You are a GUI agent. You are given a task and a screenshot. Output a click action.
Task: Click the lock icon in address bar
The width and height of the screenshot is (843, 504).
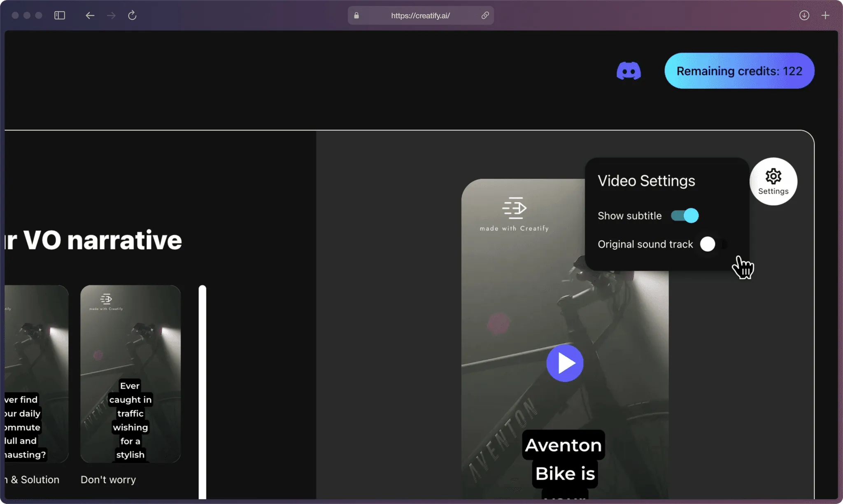(356, 15)
